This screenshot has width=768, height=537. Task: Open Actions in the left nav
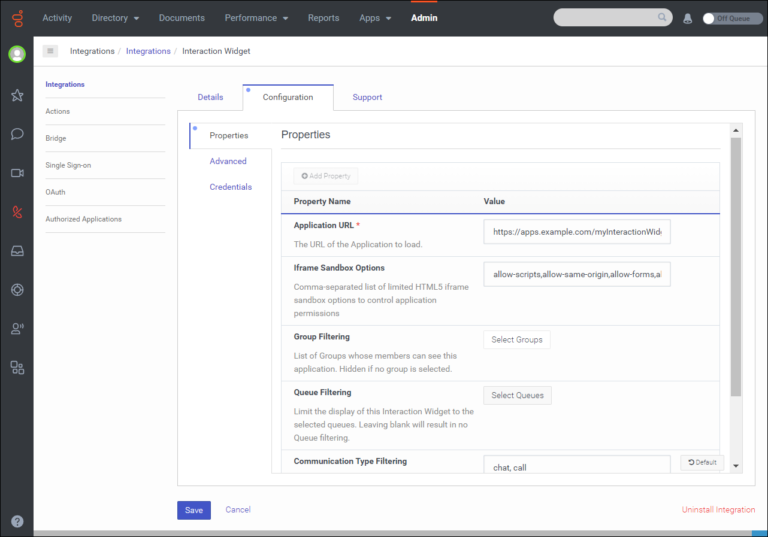pyautogui.click(x=57, y=111)
